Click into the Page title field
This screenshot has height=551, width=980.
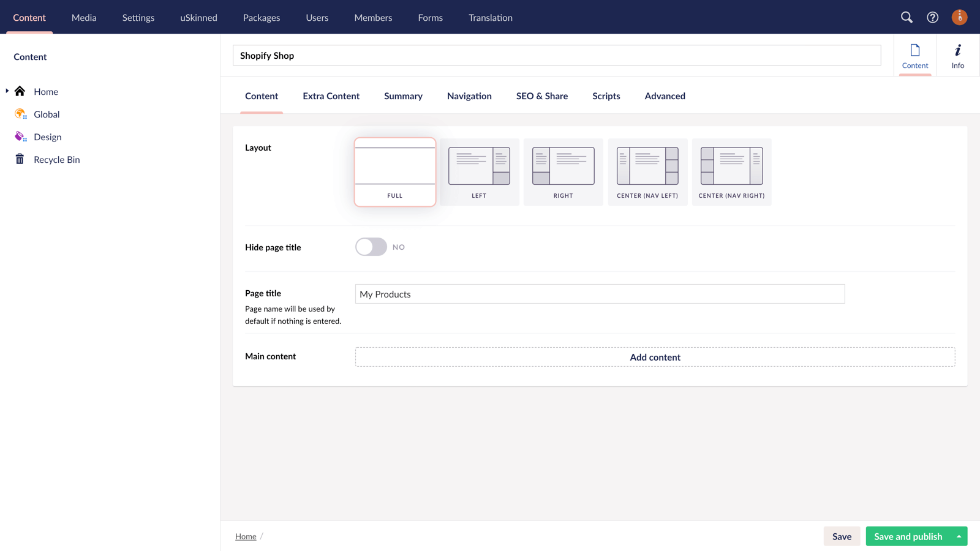point(600,294)
